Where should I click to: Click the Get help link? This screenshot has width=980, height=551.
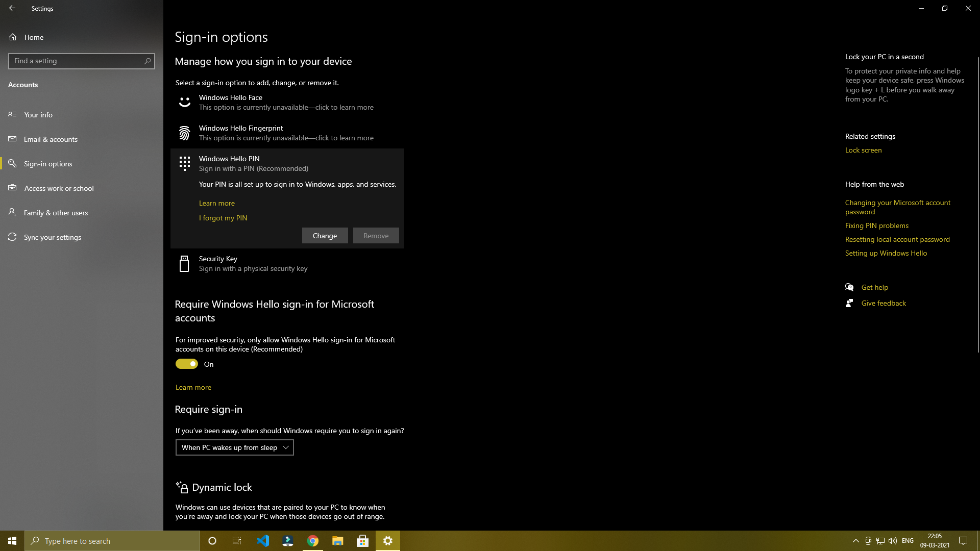click(875, 287)
